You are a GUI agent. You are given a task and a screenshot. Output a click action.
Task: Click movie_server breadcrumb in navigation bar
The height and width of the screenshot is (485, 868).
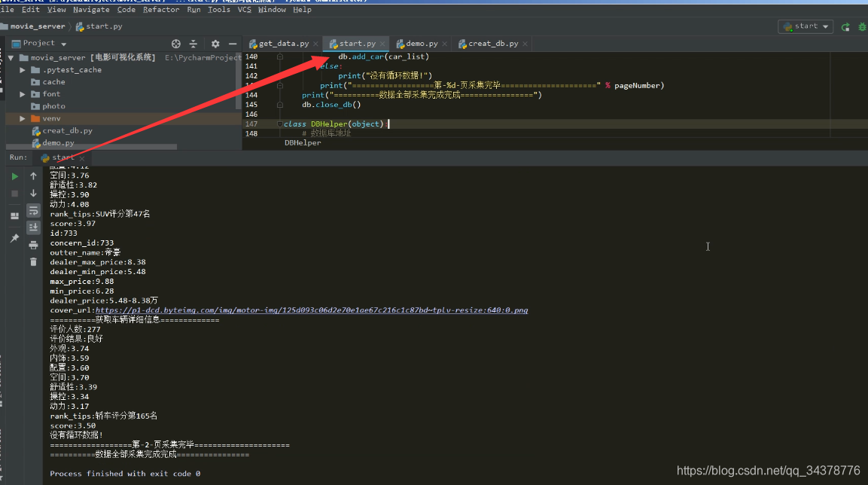(37, 26)
